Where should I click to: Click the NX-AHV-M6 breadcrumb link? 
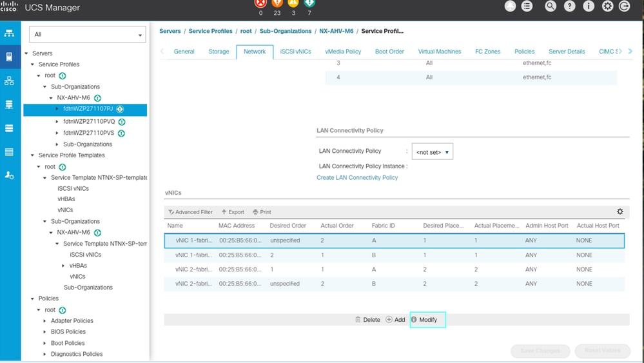click(x=336, y=31)
